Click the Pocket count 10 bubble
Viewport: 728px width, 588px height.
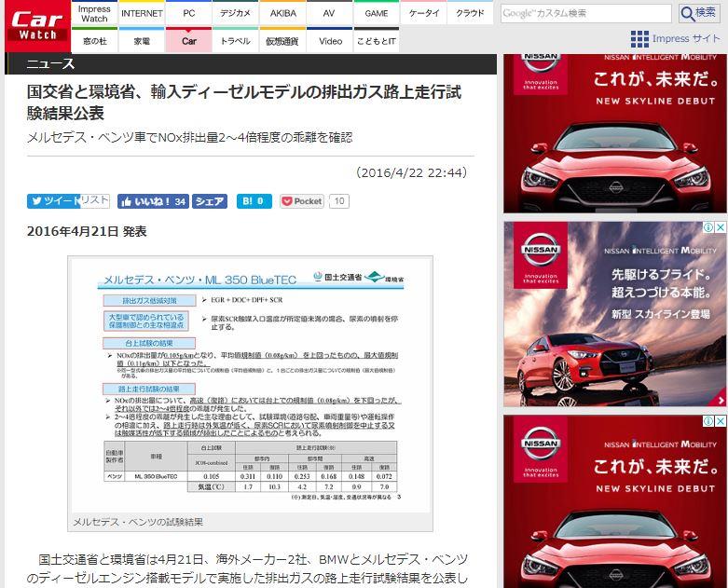pos(339,201)
